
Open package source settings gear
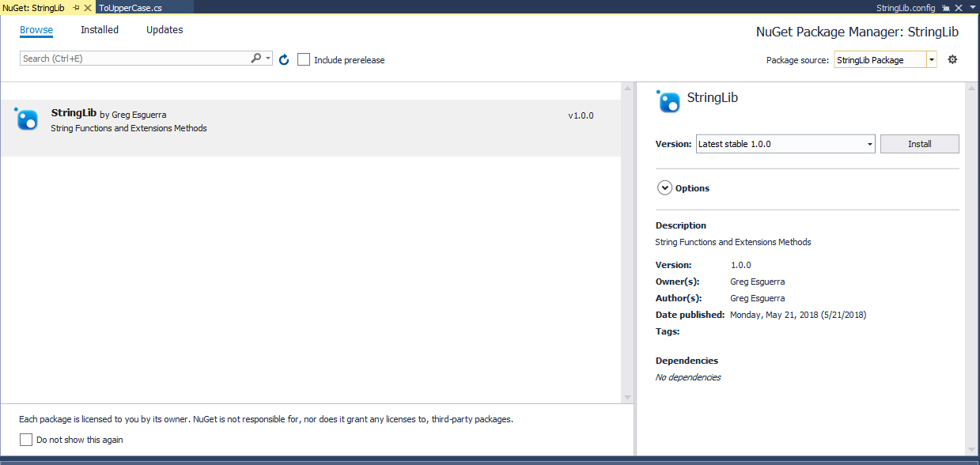952,59
